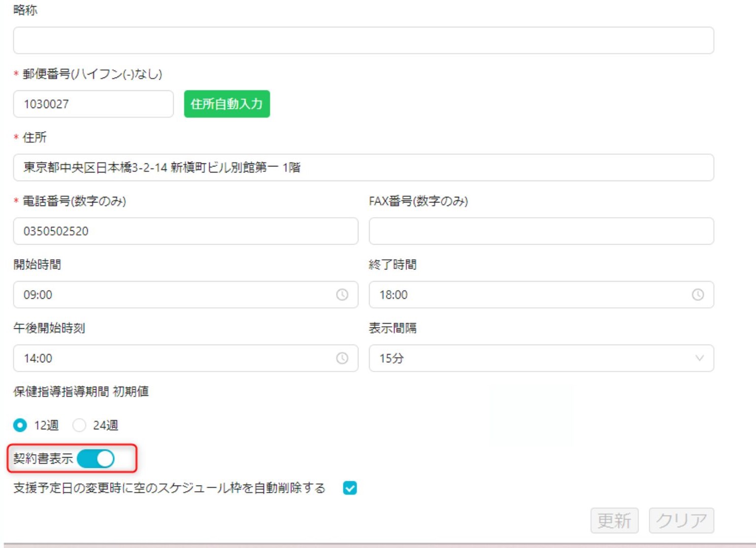Click the 09:00 start time value
The image size is (756, 548).
tap(38, 295)
